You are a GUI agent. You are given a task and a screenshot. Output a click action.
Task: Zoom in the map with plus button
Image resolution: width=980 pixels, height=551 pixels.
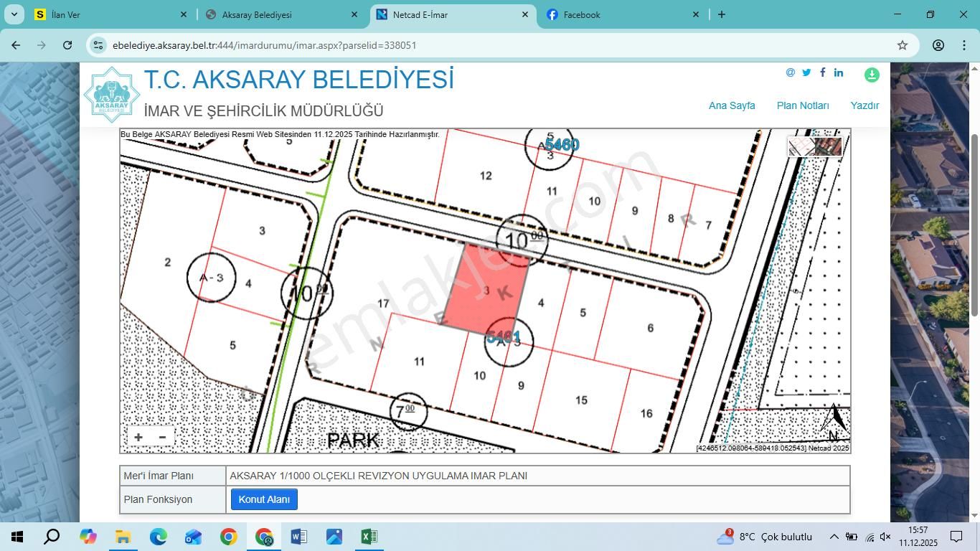138,437
